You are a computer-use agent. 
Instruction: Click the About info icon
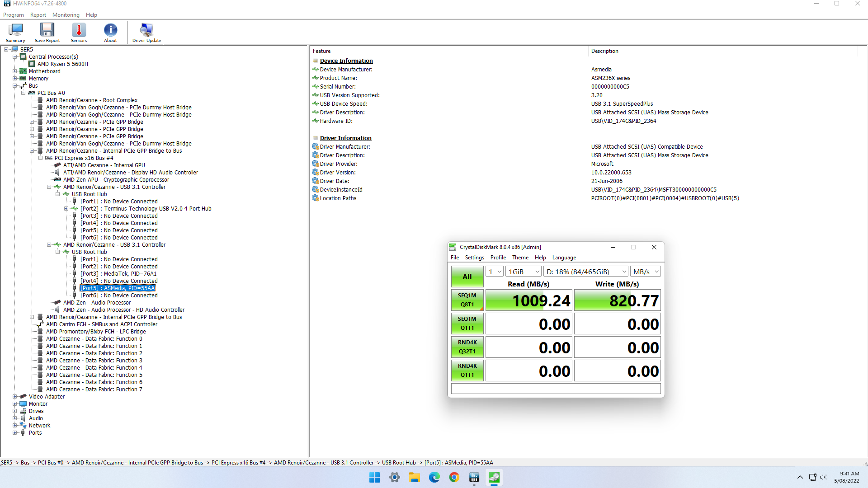[x=110, y=33]
